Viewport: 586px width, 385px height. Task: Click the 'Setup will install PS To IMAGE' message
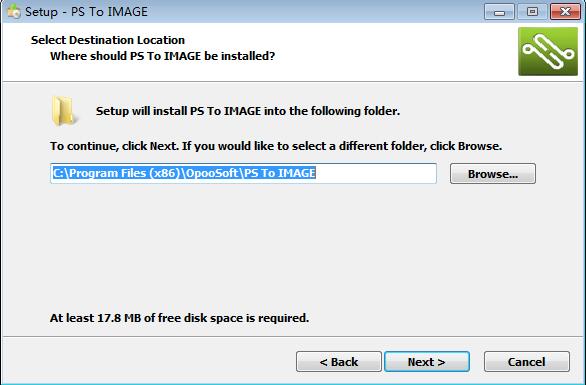[x=248, y=111]
